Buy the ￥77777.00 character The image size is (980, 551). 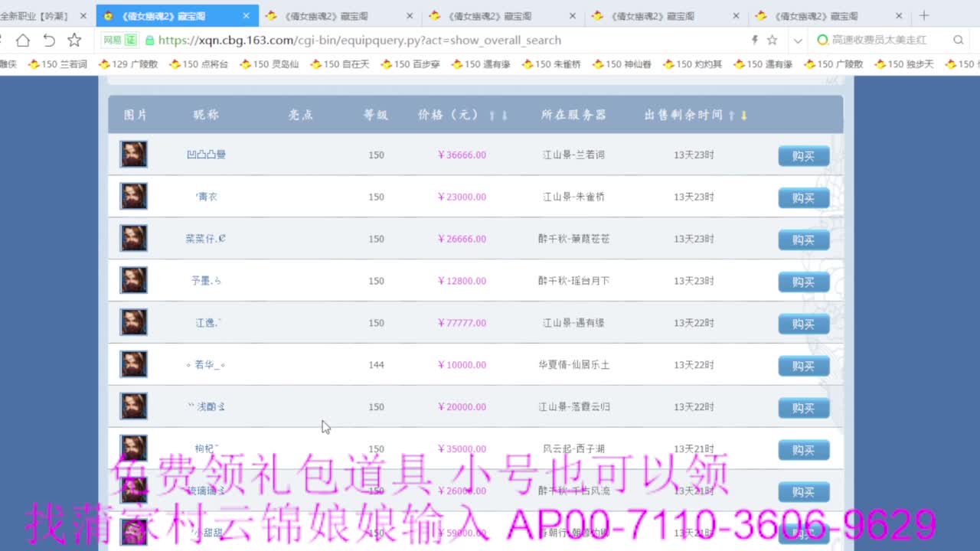[804, 324]
